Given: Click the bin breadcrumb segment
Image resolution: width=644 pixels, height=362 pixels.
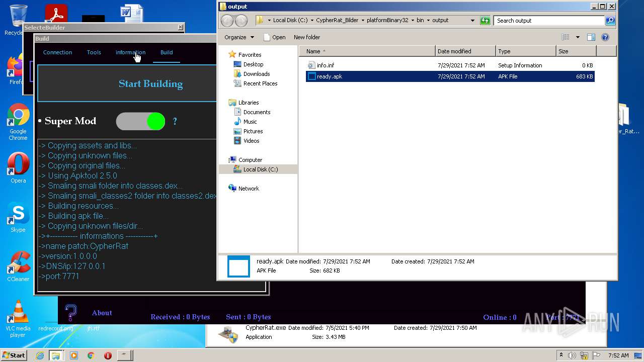Looking at the screenshot, I should pos(420,21).
